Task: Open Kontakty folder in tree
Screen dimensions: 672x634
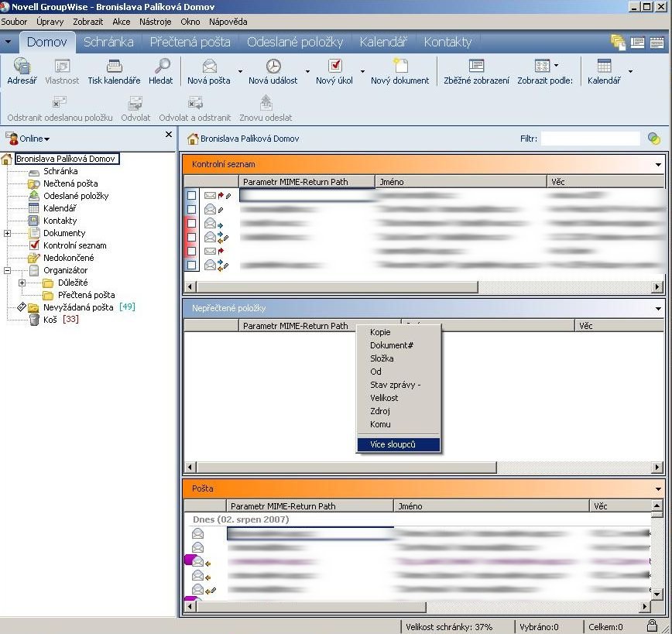Action: coord(60,221)
